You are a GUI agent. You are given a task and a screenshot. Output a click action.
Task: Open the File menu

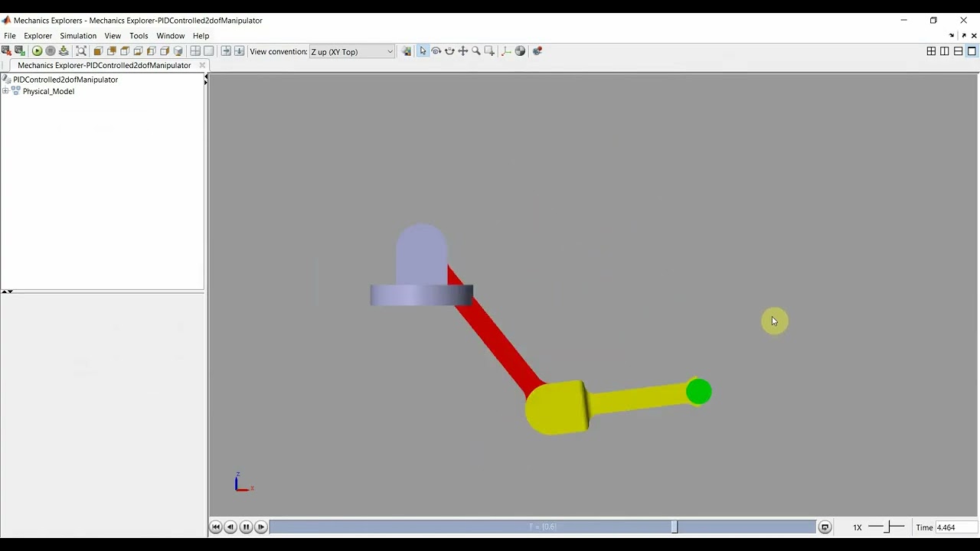pos(10,36)
